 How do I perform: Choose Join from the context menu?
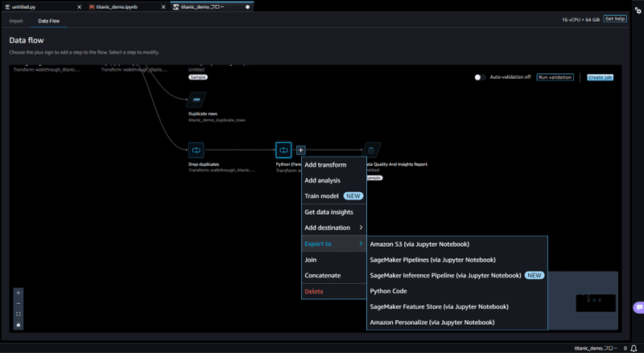(x=333, y=260)
